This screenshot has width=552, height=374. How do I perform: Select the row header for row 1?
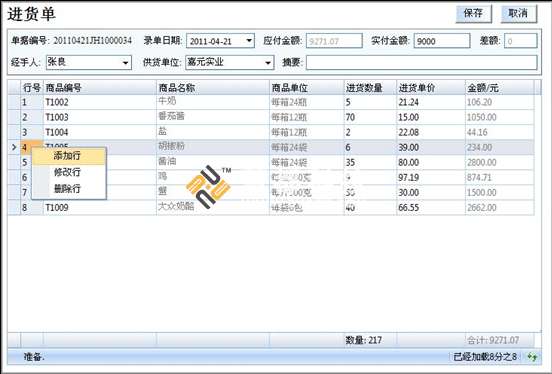pyautogui.click(x=14, y=102)
